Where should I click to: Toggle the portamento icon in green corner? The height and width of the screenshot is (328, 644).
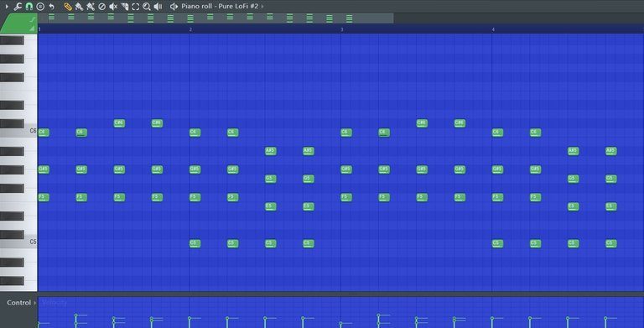pyautogui.click(x=32, y=19)
